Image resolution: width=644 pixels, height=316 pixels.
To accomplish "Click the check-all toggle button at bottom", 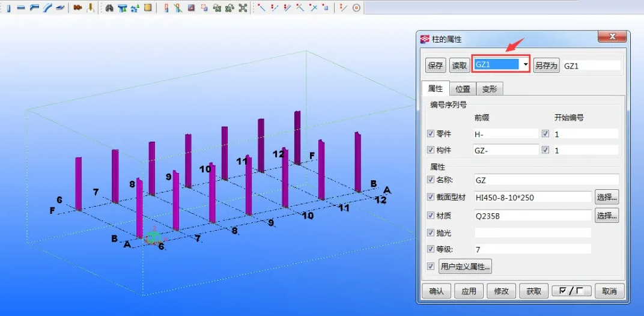I will coord(571,291).
